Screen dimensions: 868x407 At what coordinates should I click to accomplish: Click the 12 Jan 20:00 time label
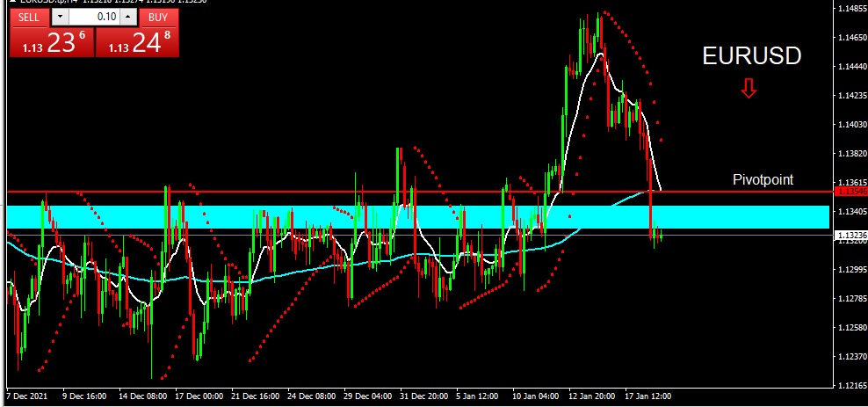click(x=592, y=396)
